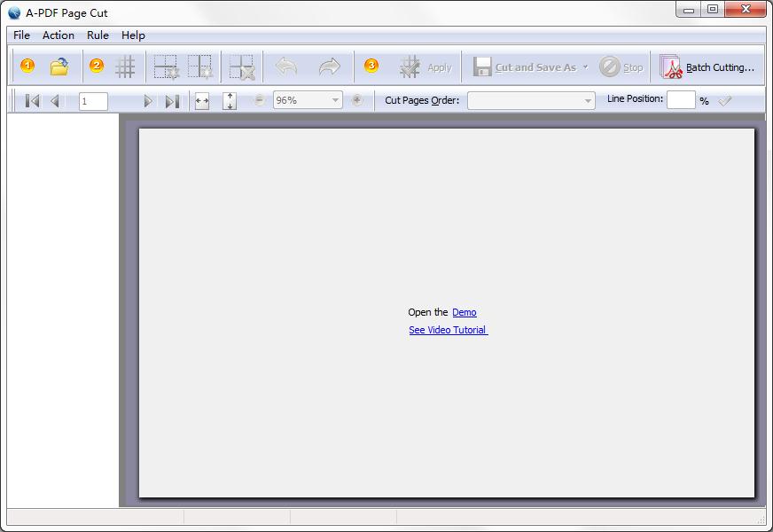
Task: Jump to the first page
Action: pos(32,100)
